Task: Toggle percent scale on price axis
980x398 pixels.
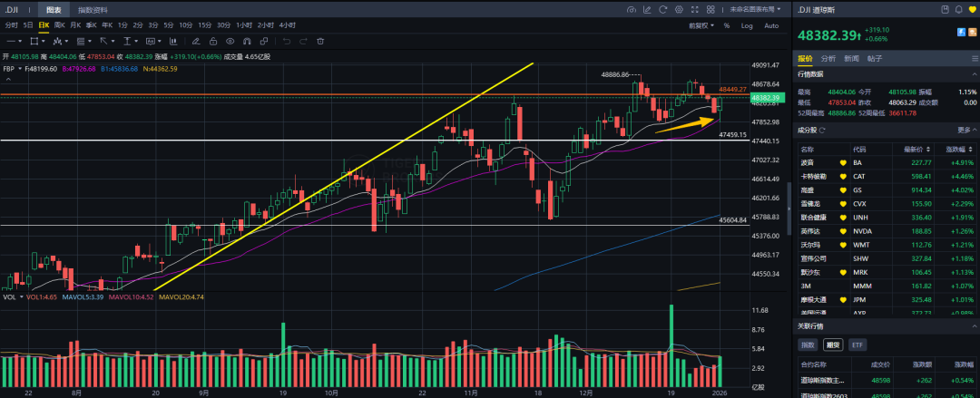Action: pos(726,25)
